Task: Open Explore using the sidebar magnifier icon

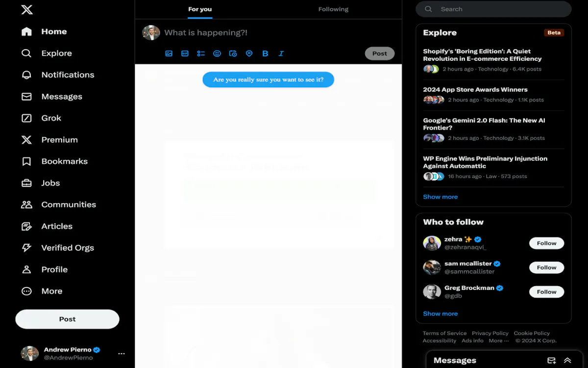Action: coord(26,53)
